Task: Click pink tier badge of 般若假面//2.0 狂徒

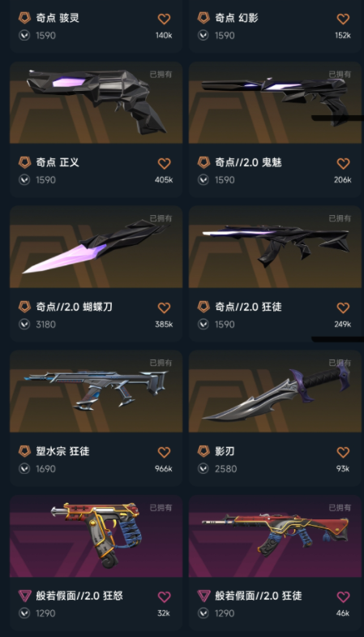Action: click(x=203, y=596)
